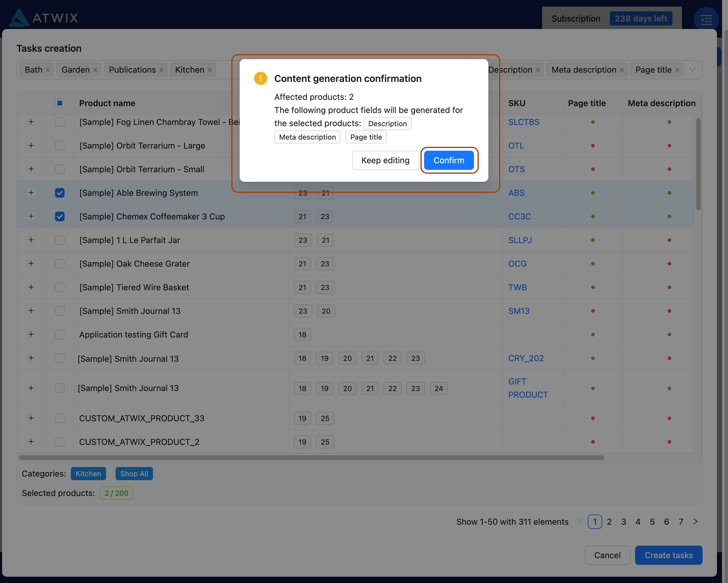Check the Oak Cheese Grater checkbox
The width and height of the screenshot is (728, 583).
pos(59,263)
